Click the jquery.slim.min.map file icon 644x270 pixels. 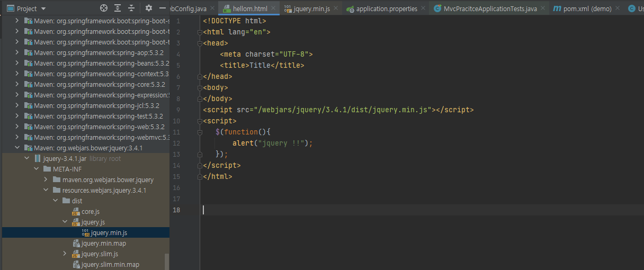pos(76,265)
